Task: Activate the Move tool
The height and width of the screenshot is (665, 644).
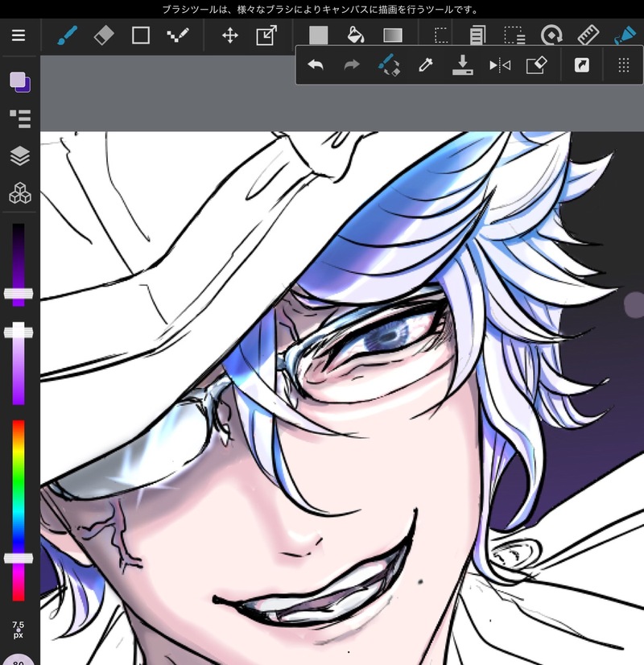Action: 230,35
